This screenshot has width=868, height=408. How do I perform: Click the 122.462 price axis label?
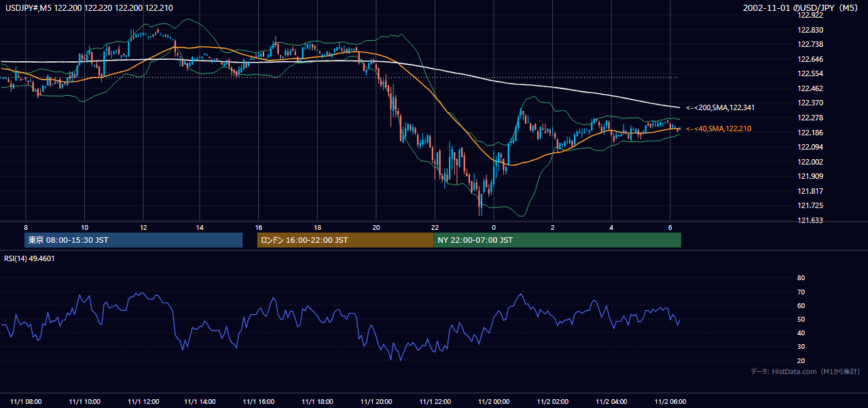(x=810, y=88)
